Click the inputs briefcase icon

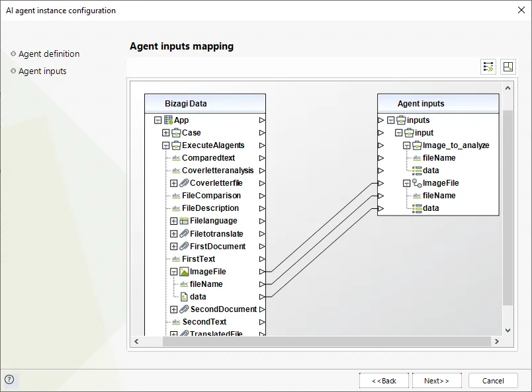(401, 120)
